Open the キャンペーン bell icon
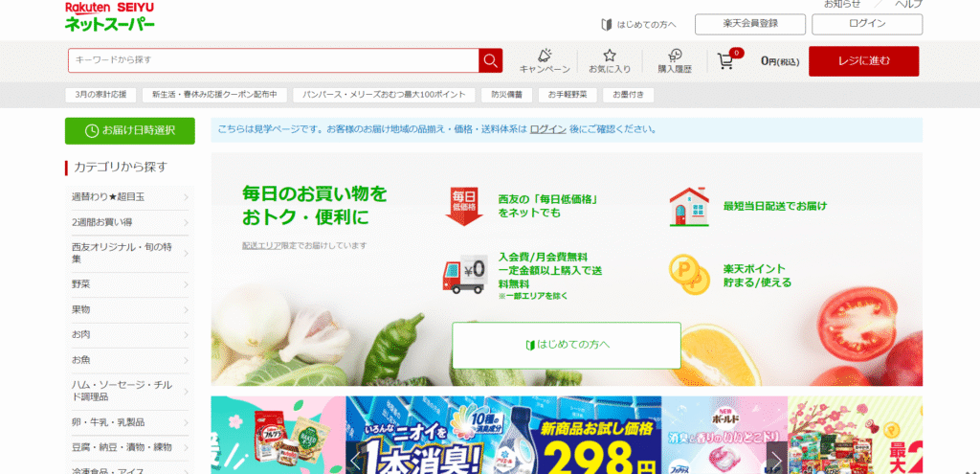This screenshot has height=474, width=980. click(545, 56)
